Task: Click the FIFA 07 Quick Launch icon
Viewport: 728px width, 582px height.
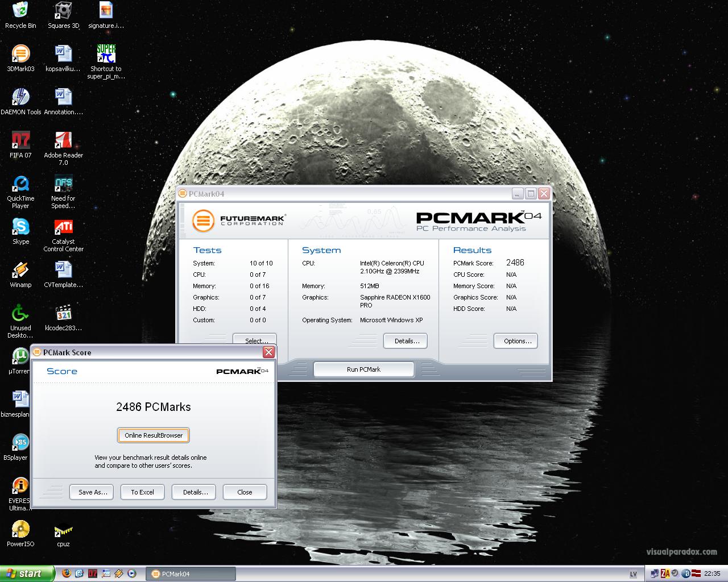Action: [93, 573]
